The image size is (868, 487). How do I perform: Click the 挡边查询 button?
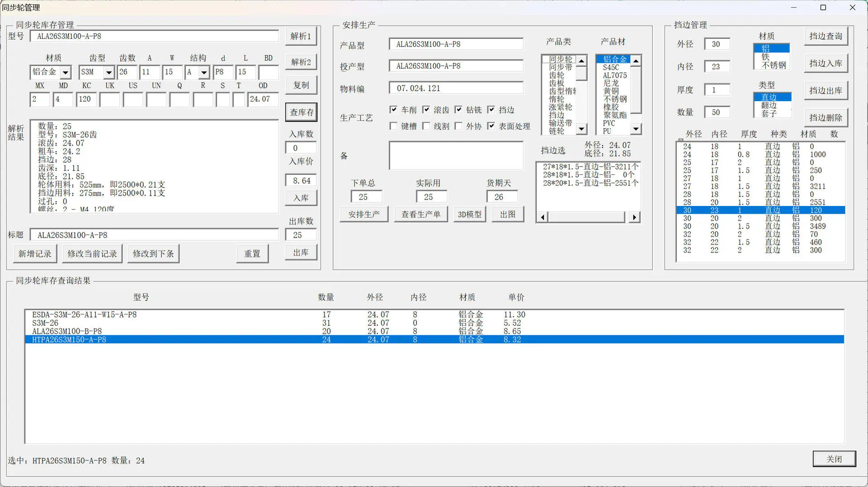(x=826, y=36)
